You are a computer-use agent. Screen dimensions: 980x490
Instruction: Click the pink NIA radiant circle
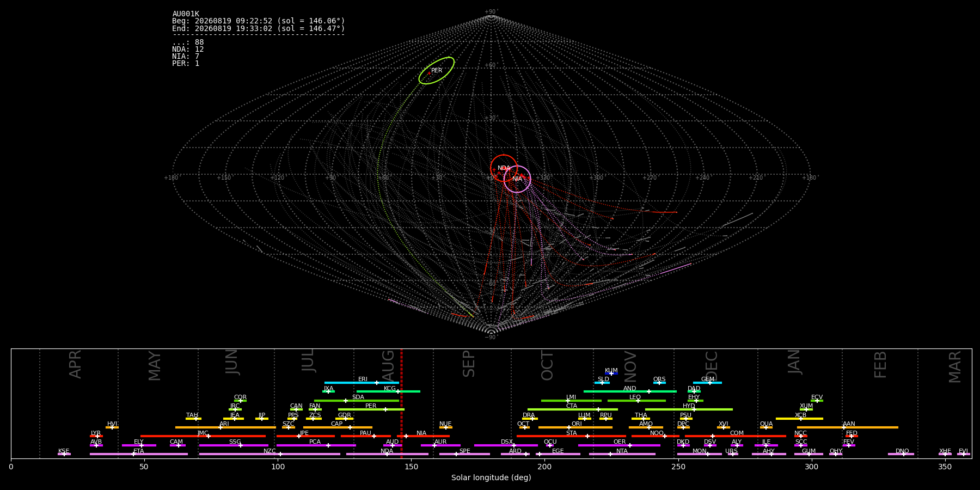pos(517,179)
